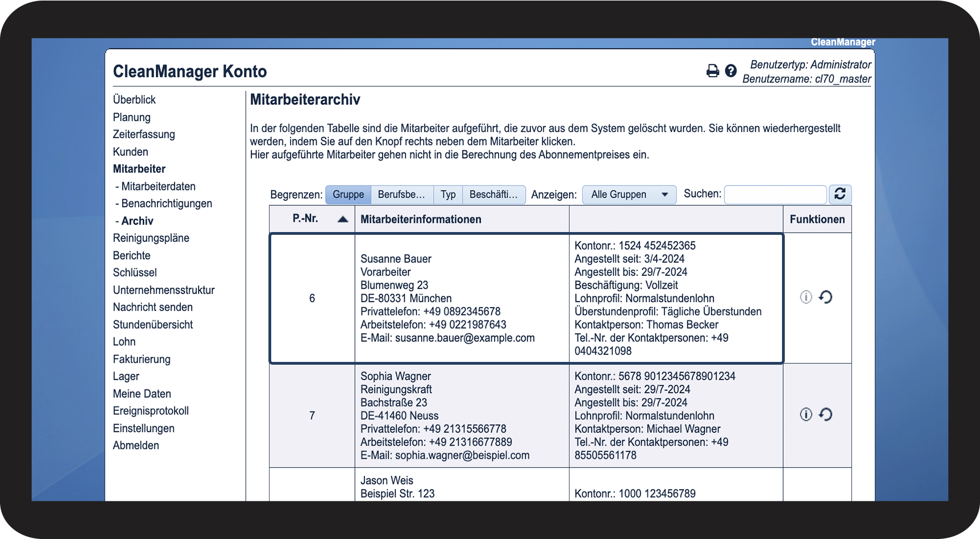
Task: Open the Einstellungen page
Action: [144, 429]
